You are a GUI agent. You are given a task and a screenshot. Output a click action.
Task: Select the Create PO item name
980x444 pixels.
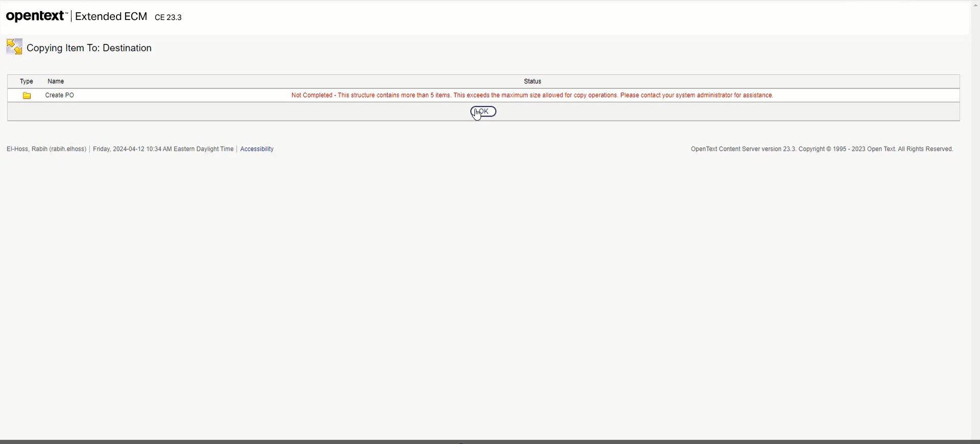[60, 96]
